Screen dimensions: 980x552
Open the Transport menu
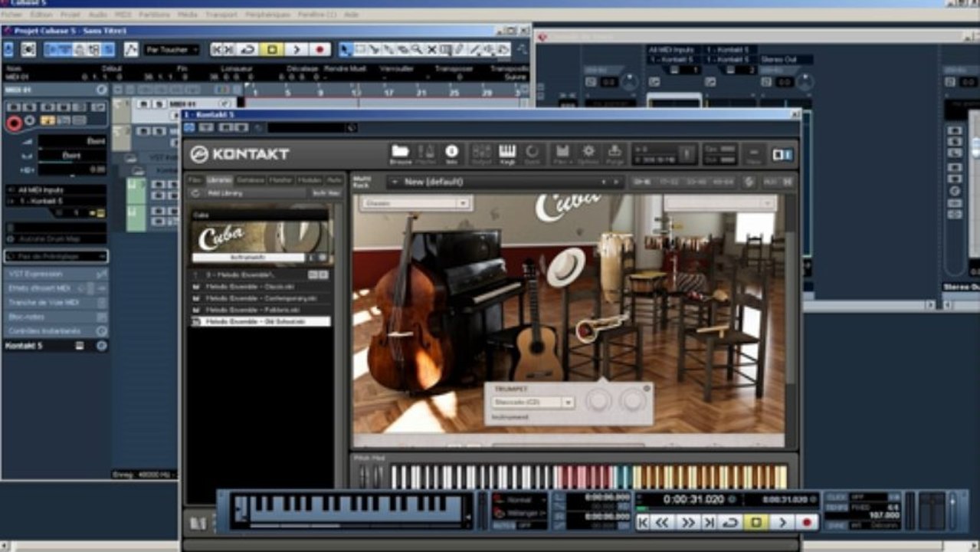(221, 15)
